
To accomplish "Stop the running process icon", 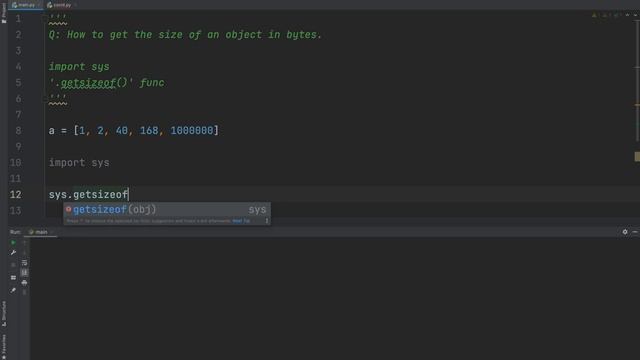I will (13, 265).
